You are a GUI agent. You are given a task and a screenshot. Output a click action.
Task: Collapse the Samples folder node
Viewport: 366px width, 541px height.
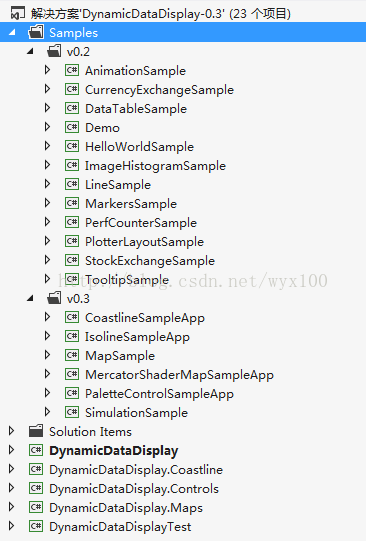[12, 32]
